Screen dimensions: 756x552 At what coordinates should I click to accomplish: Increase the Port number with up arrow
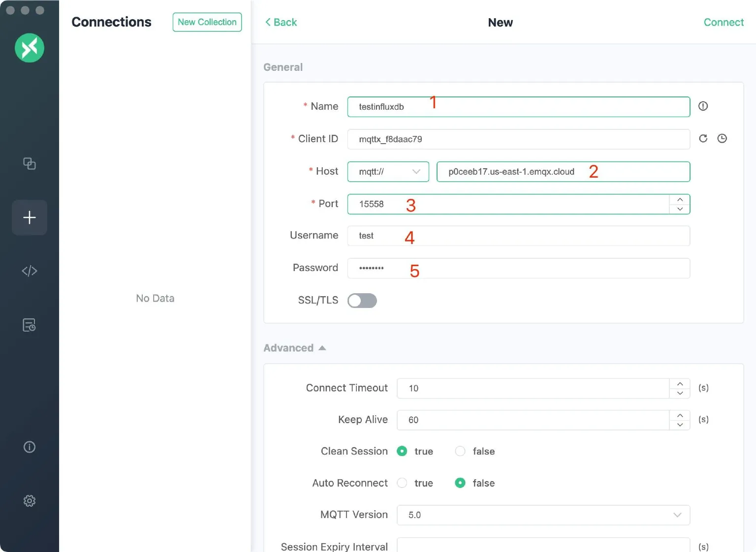(680, 199)
